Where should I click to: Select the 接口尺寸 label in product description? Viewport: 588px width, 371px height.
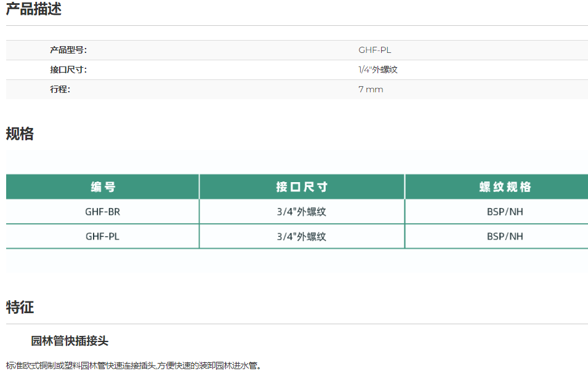[x=68, y=70]
